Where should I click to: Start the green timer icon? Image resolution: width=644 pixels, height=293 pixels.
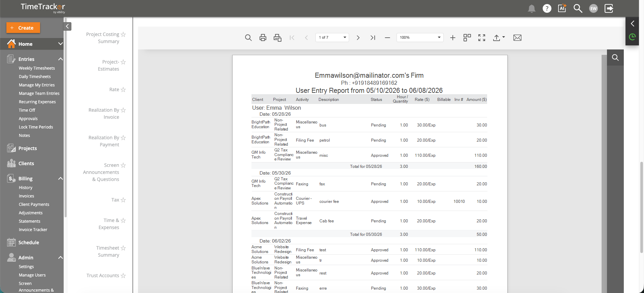pyautogui.click(x=633, y=37)
